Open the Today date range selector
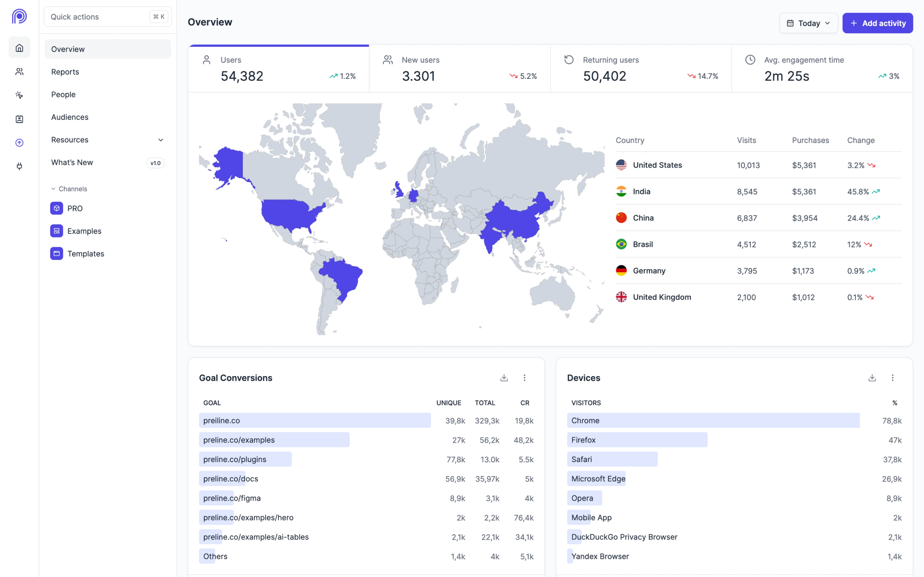924x577 pixels. click(808, 23)
